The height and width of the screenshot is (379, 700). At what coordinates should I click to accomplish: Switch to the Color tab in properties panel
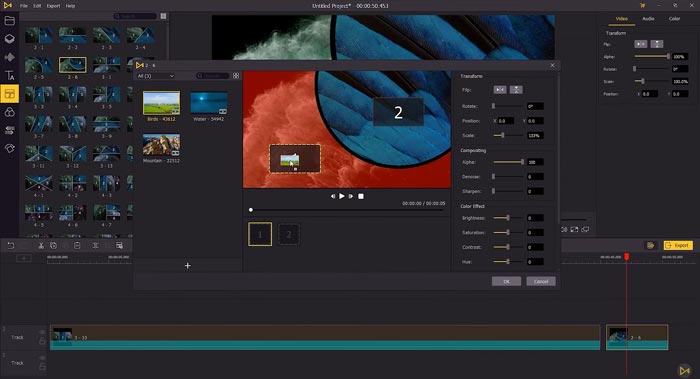[x=675, y=19]
